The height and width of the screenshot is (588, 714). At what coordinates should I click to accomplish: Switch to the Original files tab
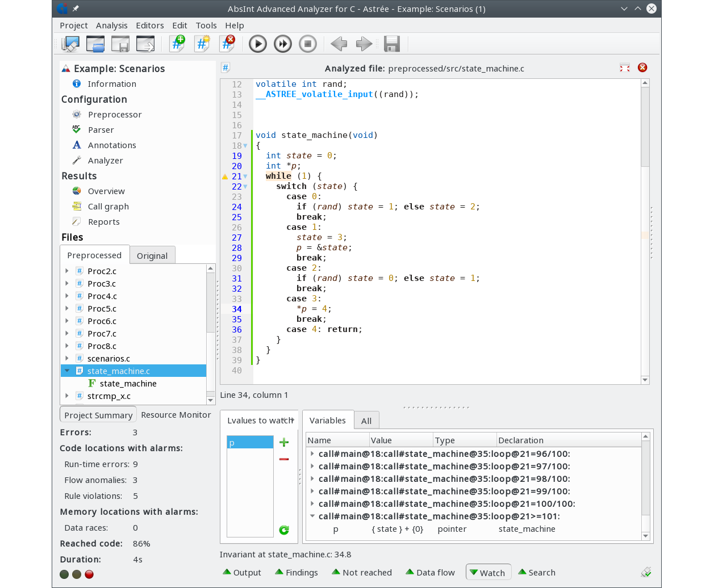(x=152, y=255)
